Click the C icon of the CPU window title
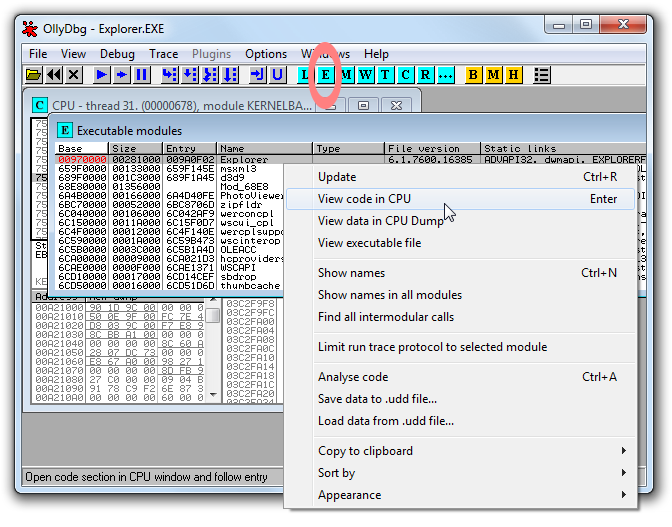672x527 pixels. [40, 105]
